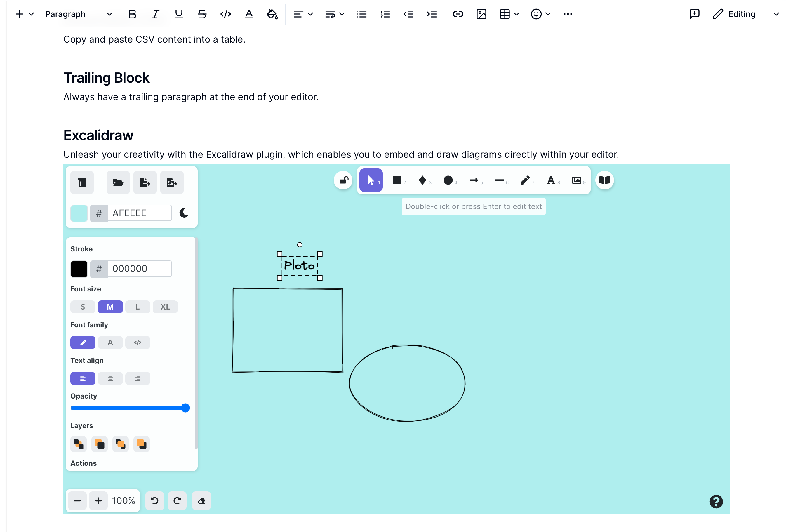The width and height of the screenshot is (786, 532).
Task: Toggle dark mode moon icon
Action: (x=184, y=213)
